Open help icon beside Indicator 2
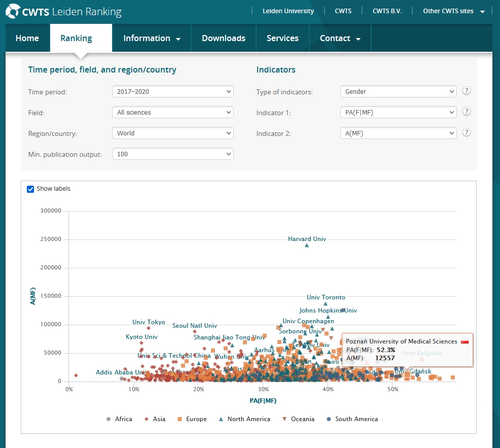This screenshot has height=448, width=500. pyautogui.click(x=466, y=132)
